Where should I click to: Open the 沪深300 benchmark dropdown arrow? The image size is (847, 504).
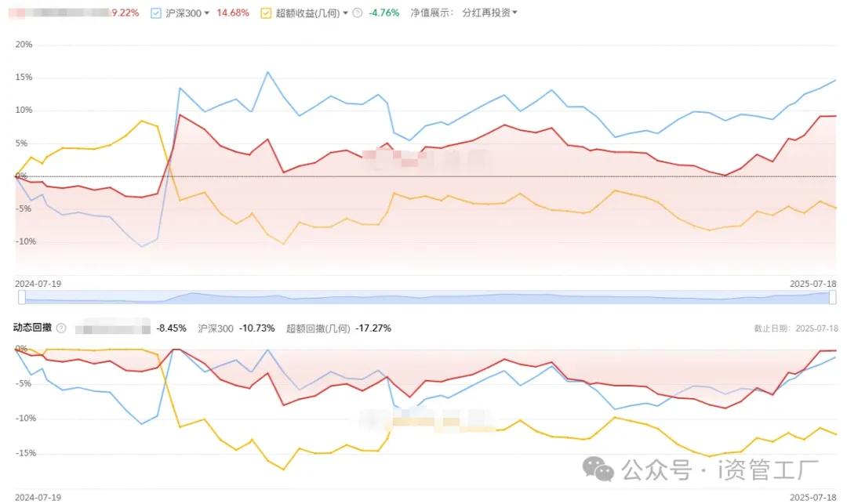pos(206,13)
